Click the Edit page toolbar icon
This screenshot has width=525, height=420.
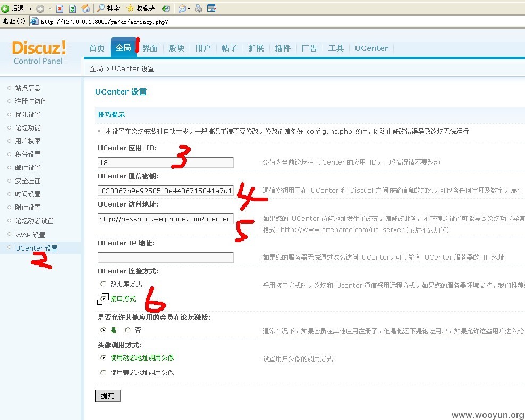click(x=211, y=8)
